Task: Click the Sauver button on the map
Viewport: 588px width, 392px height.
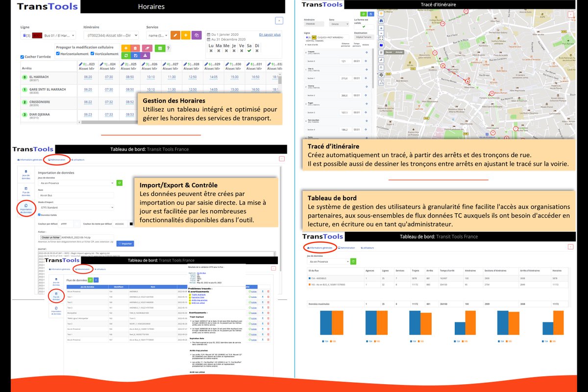Action: 389,52
